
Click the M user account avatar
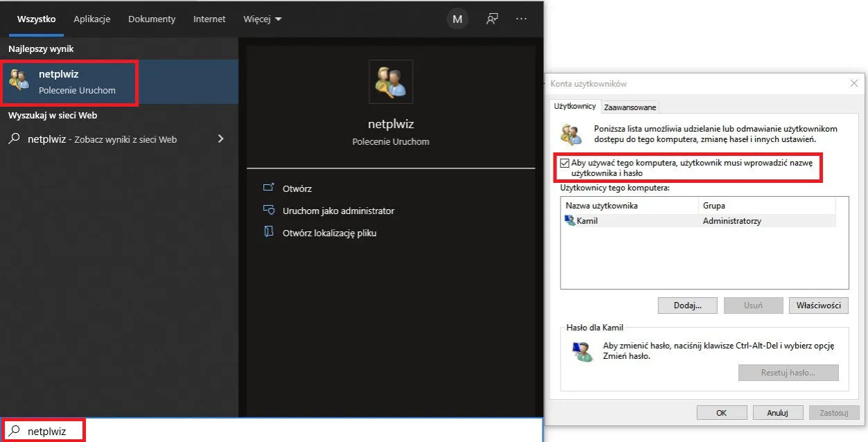coord(457,19)
